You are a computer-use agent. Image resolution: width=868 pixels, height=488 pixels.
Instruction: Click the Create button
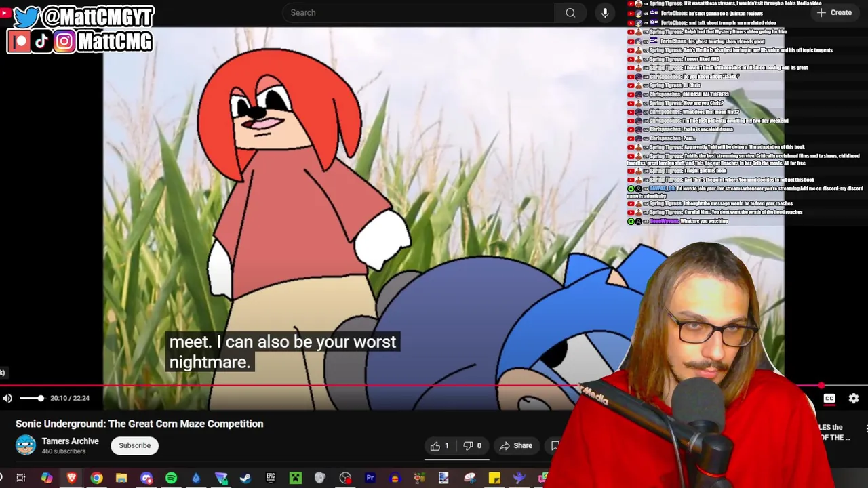click(x=834, y=12)
